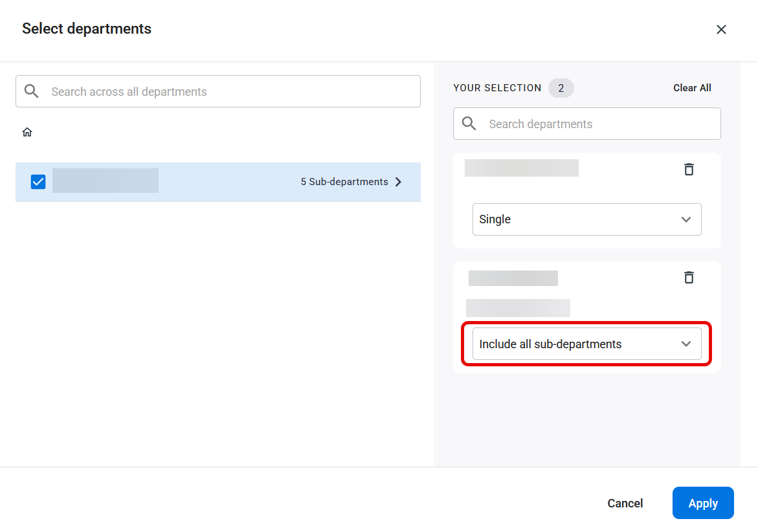Click the 'Select departments' dialog title
The height and width of the screenshot is (532, 758).
(87, 28)
